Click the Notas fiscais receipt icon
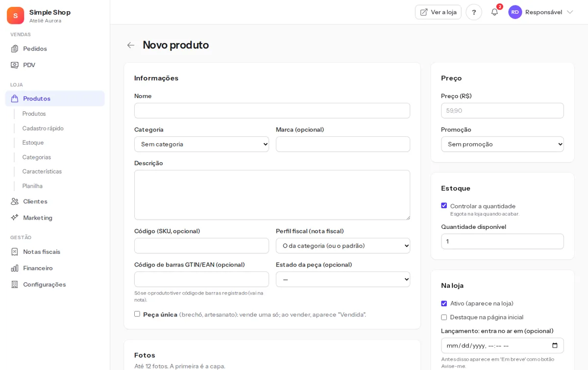The height and width of the screenshot is (370, 588). click(15, 251)
